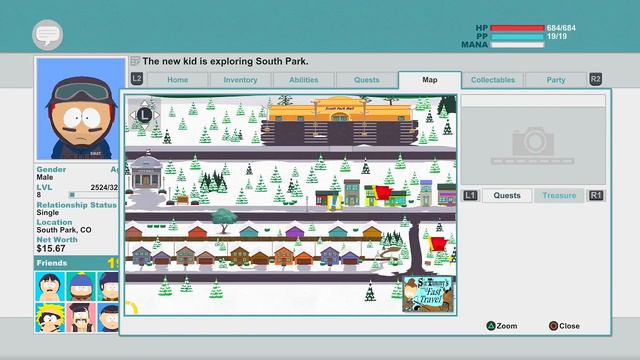The width and height of the screenshot is (640, 360).
Task: Open Sir Timmy's Fast Travel icon
Action: [x=428, y=294]
